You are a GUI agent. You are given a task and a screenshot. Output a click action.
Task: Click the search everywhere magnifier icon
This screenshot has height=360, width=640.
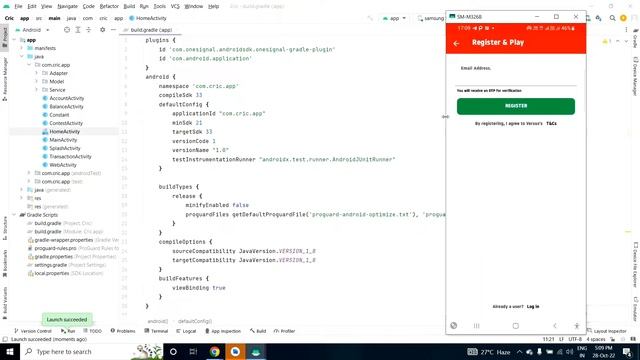(x=612, y=18)
